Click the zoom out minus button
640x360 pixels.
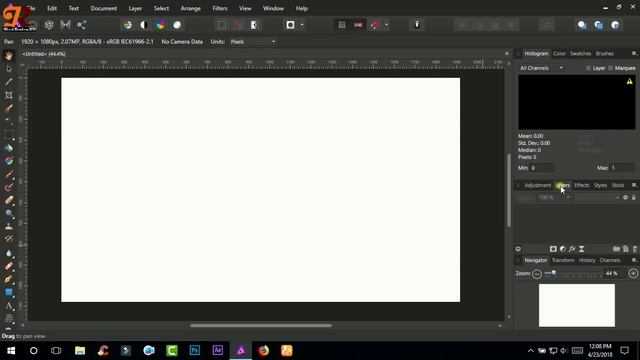click(x=537, y=274)
